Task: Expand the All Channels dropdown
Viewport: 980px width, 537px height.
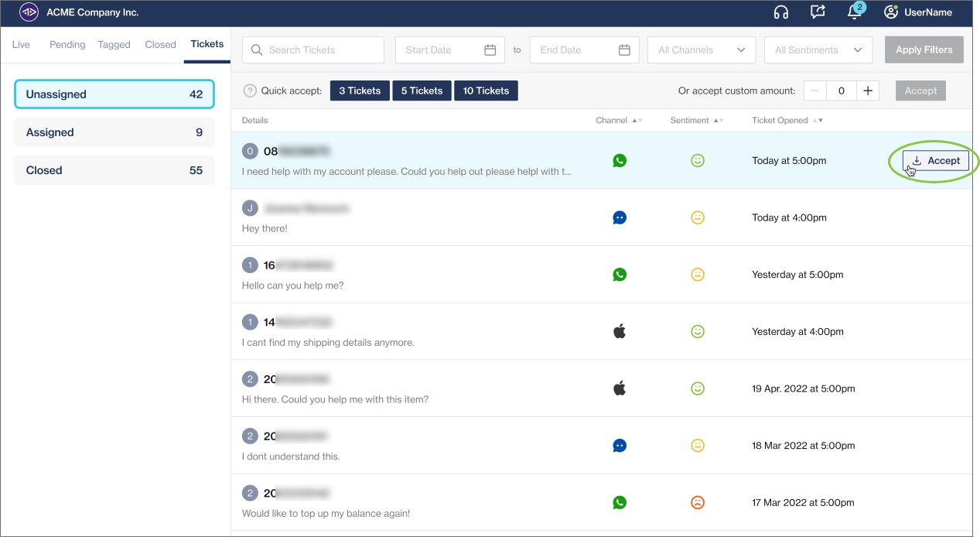Action: point(701,50)
